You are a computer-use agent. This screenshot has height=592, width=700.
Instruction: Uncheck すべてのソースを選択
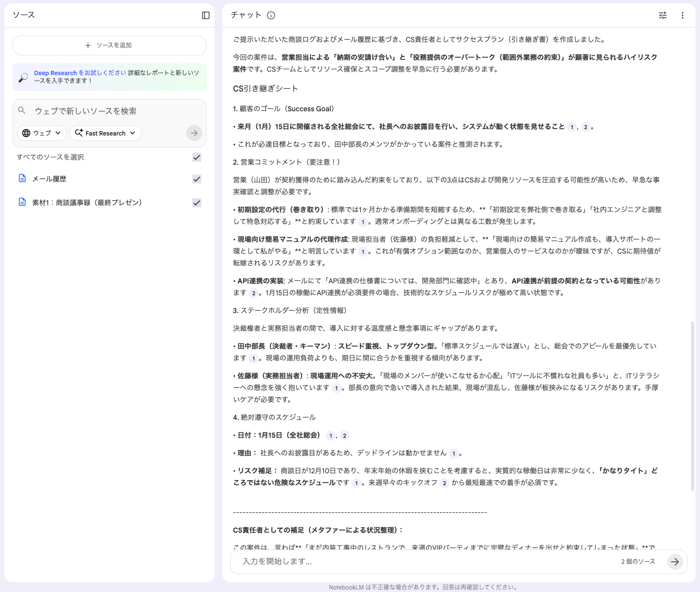coord(196,157)
